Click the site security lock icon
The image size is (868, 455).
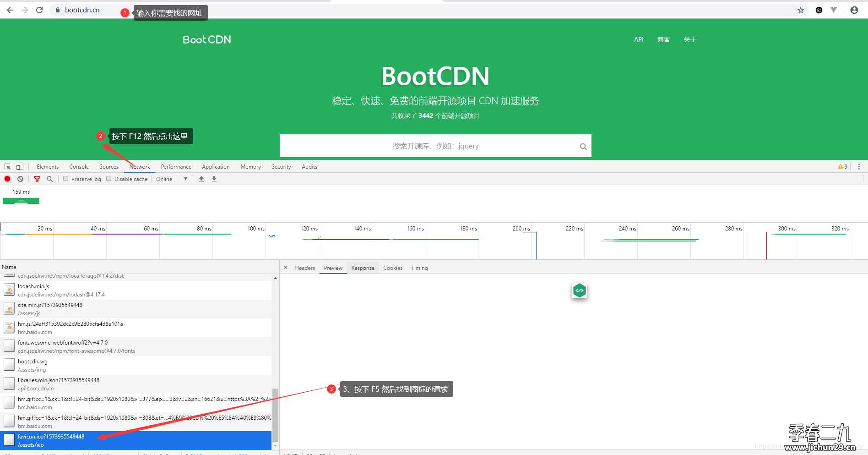point(58,10)
